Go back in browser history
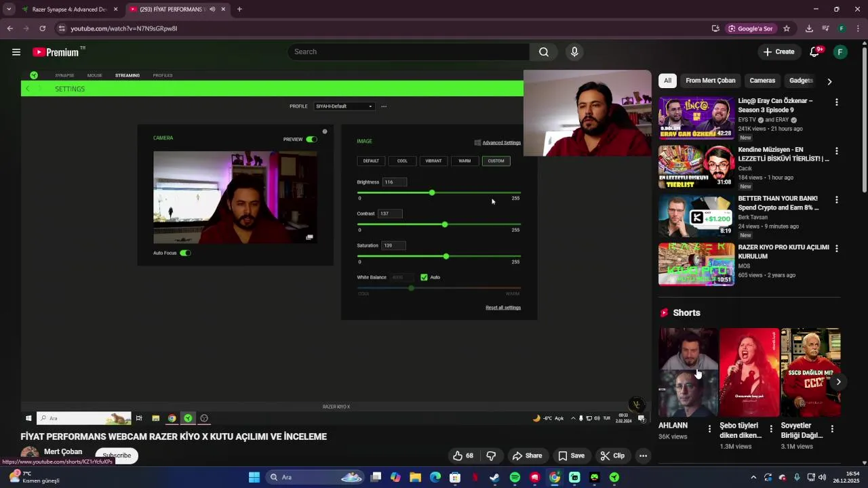This screenshot has width=868, height=488. (x=9, y=28)
